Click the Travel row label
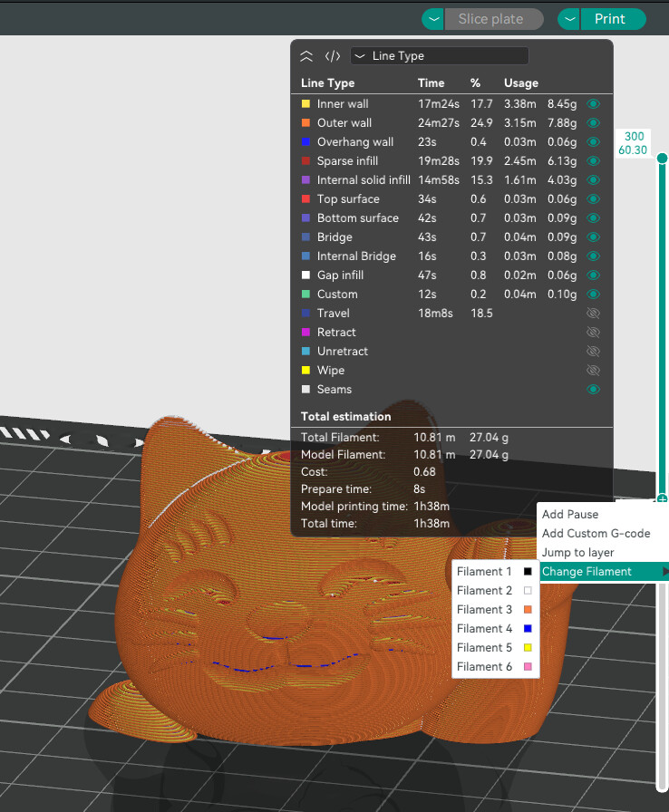Image resolution: width=669 pixels, height=812 pixels. coord(334,314)
